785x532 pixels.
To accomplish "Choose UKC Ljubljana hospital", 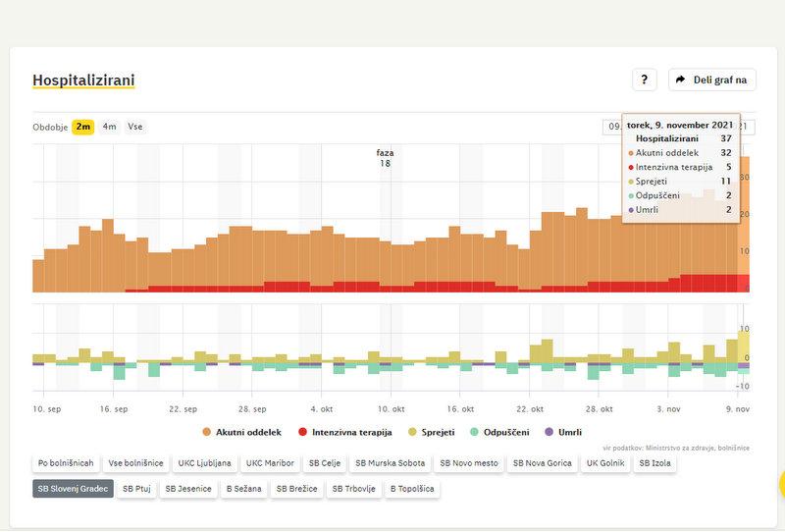I will [204, 462].
